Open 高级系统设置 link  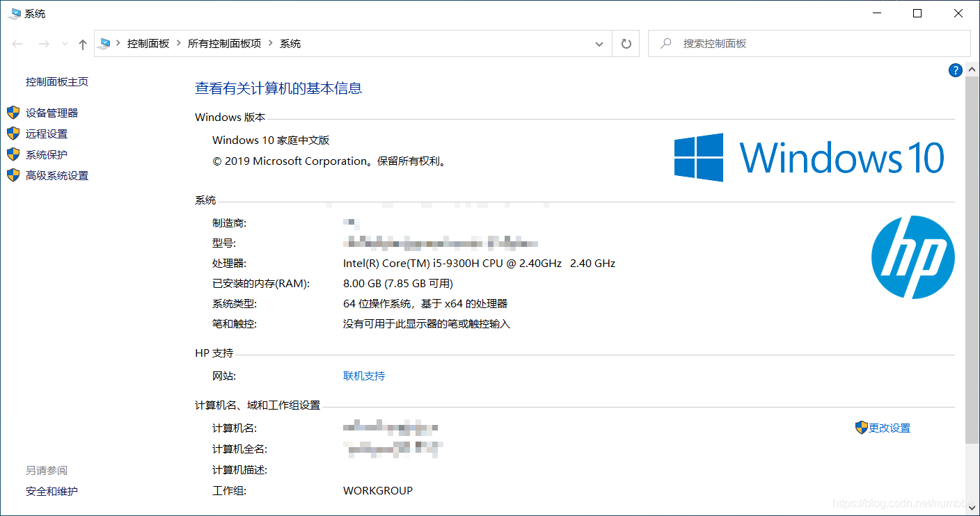coord(57,175)
